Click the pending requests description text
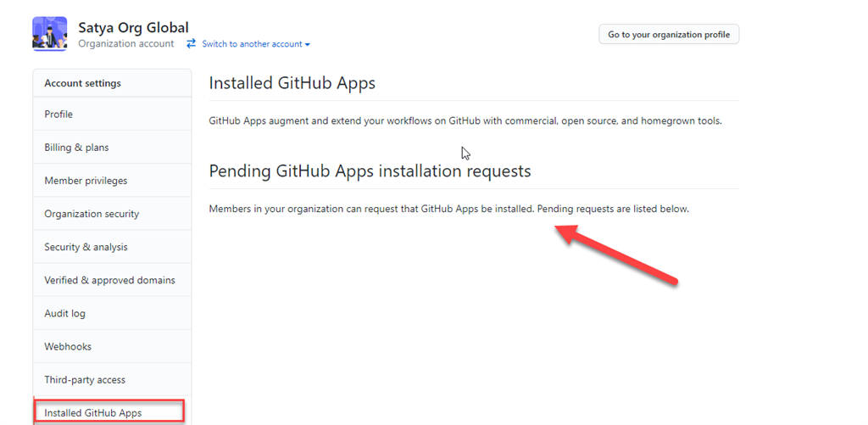 (x=448, y=209)
